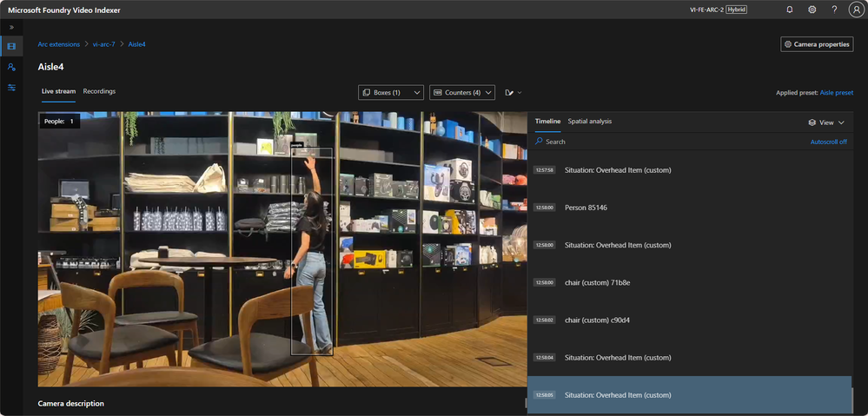Select chair (custom) c90d4 entry

point(689,320)
